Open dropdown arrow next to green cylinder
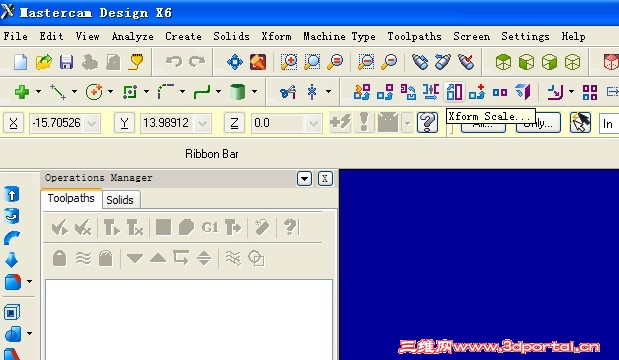Screen dimensions: 619x360 coord(255,92)
